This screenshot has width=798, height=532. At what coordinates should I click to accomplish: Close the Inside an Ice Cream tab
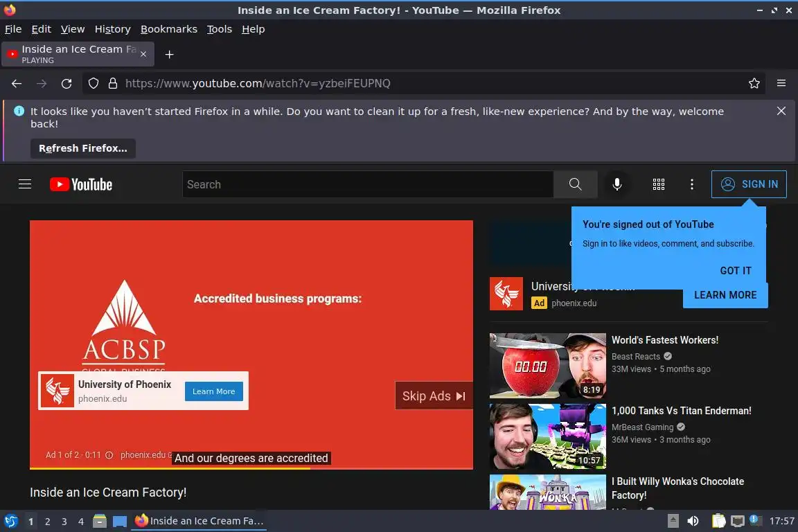143,55
